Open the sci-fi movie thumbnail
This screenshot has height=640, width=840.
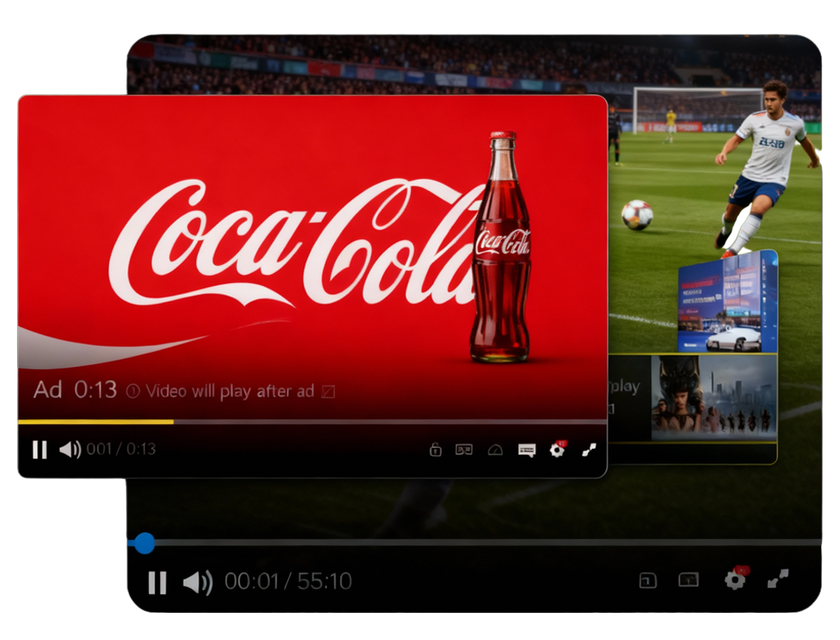(714, 397)
